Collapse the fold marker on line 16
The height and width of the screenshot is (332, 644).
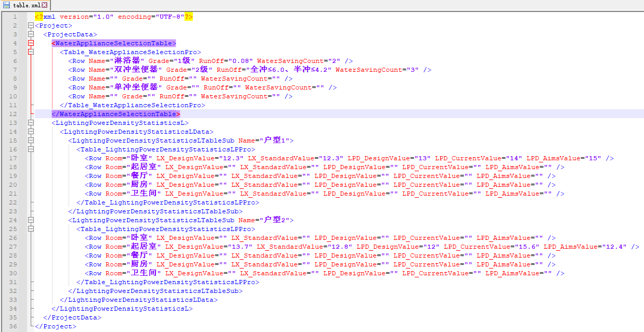pos(31,149)
